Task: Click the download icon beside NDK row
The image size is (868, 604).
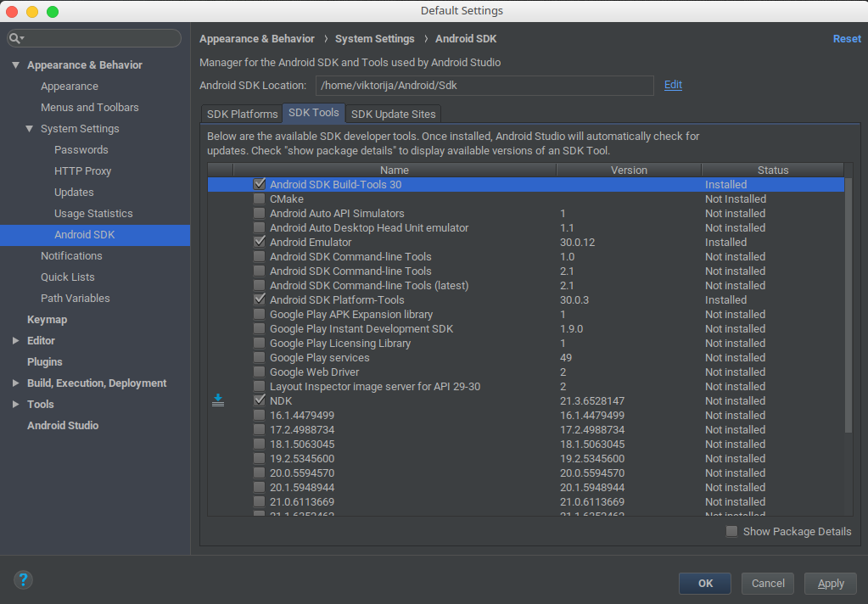Action: (218, 400)
